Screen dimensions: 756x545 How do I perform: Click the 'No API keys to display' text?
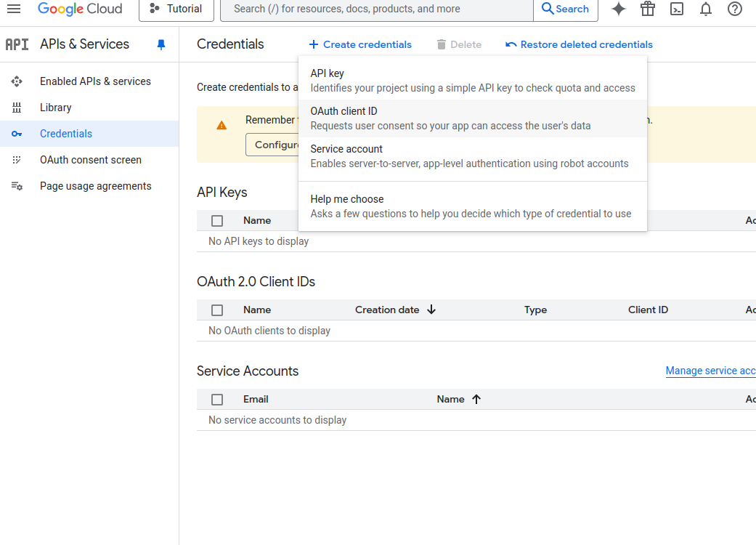259,241
